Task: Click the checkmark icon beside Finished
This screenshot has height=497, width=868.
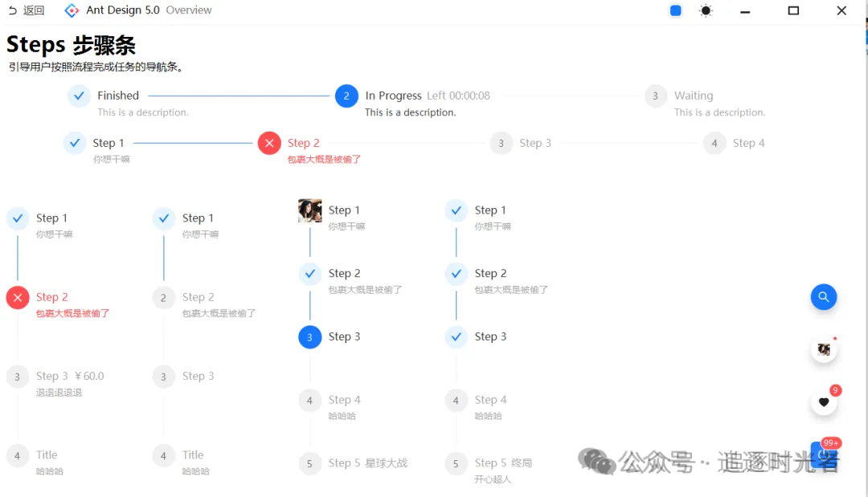Action: [x=79, y=96]
